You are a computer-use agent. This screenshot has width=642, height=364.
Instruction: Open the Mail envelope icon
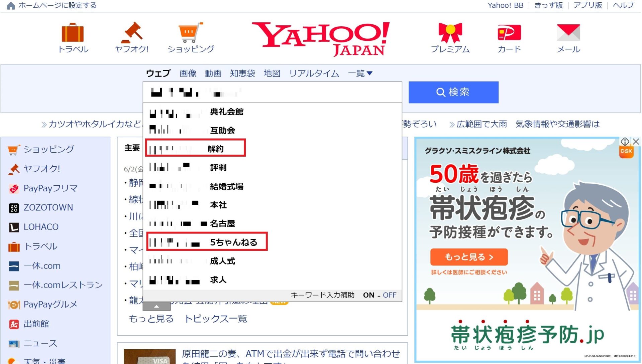568,33
